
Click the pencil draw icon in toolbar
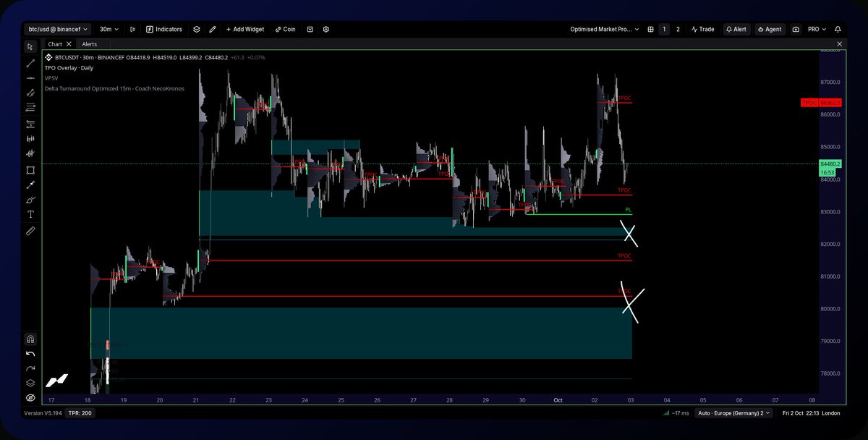point(213,30)
